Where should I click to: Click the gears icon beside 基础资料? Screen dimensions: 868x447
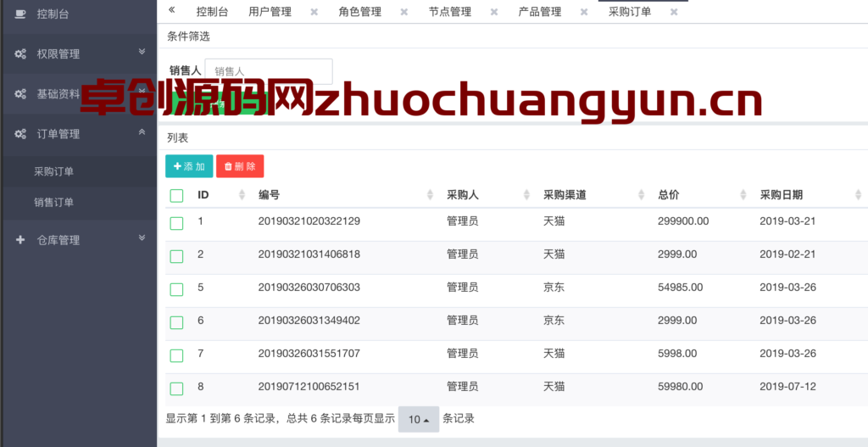20,94
